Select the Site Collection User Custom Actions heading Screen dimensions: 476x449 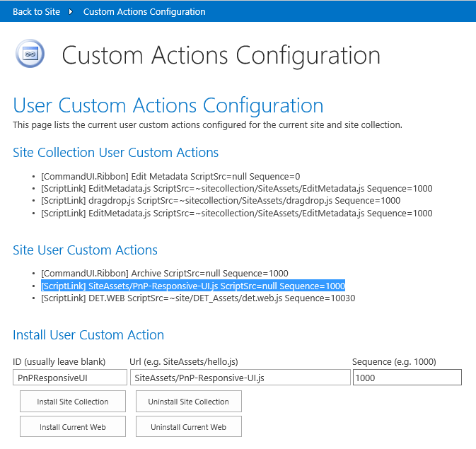click(115, 153)
